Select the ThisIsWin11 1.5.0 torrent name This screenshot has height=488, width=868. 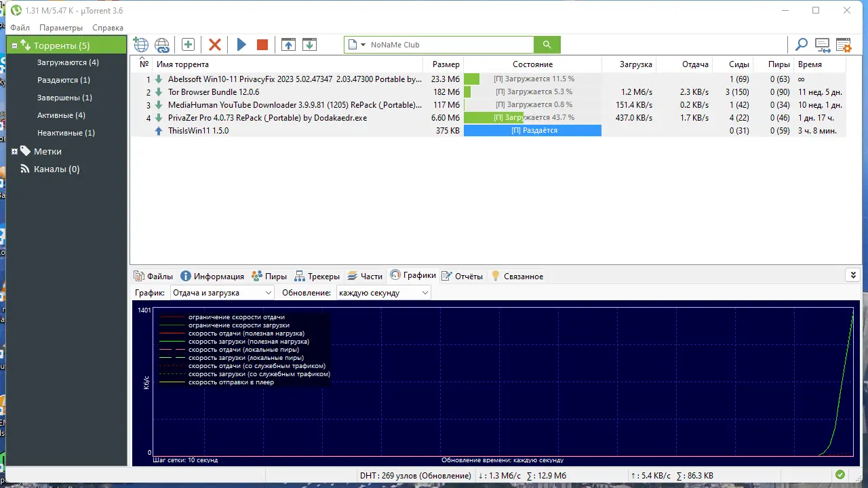pos(199,131)
